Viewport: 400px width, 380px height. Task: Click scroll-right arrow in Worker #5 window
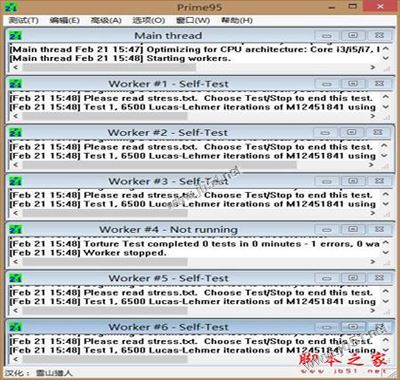tap(373, 311)
